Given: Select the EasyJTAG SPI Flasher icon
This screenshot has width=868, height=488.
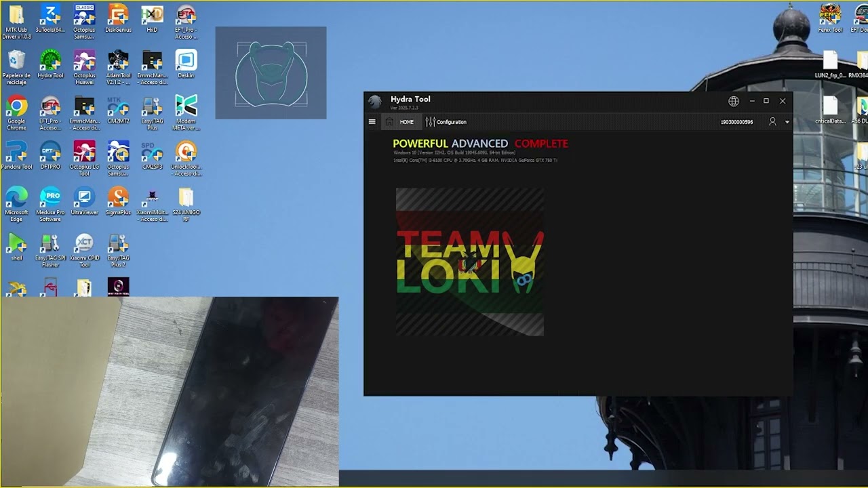Looking at the screenshot, I should pyautogui.click(x=50, y=249).
